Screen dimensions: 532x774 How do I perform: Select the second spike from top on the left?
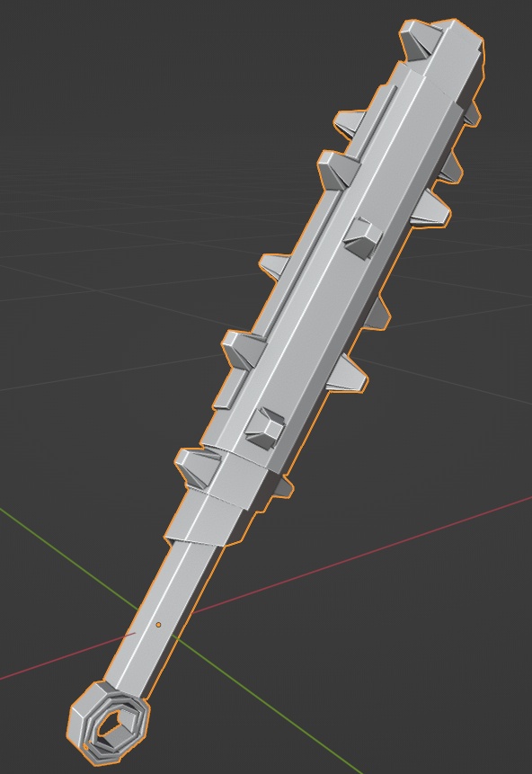(x=350, y=123)
